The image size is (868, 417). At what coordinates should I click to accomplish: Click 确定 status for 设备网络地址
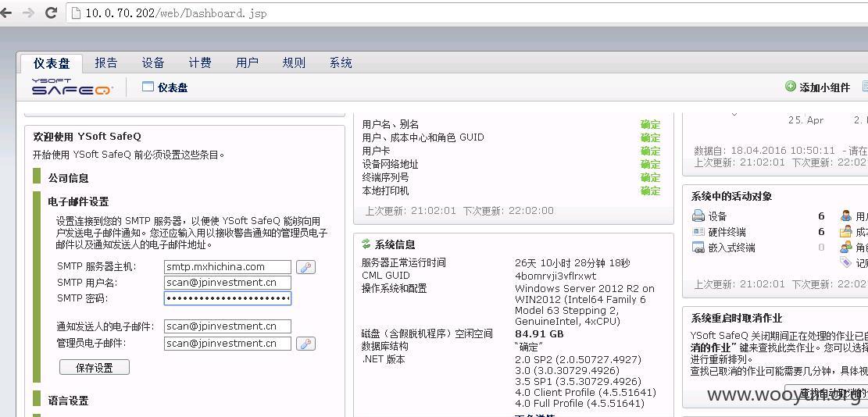(651, 164)
